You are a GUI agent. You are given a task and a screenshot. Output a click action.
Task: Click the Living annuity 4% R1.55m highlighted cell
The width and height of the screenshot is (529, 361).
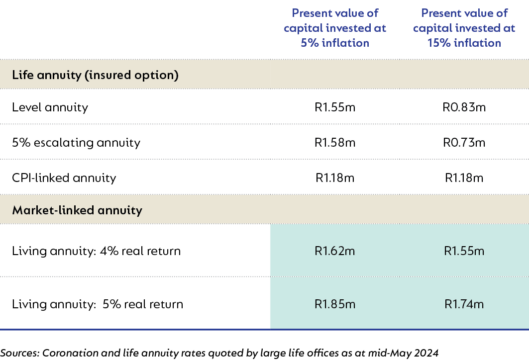464,251
